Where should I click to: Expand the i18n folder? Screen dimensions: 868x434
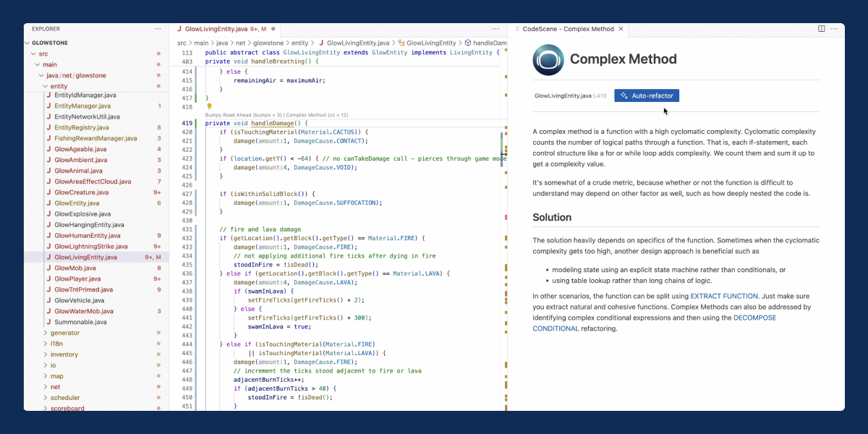click(46, 344)
